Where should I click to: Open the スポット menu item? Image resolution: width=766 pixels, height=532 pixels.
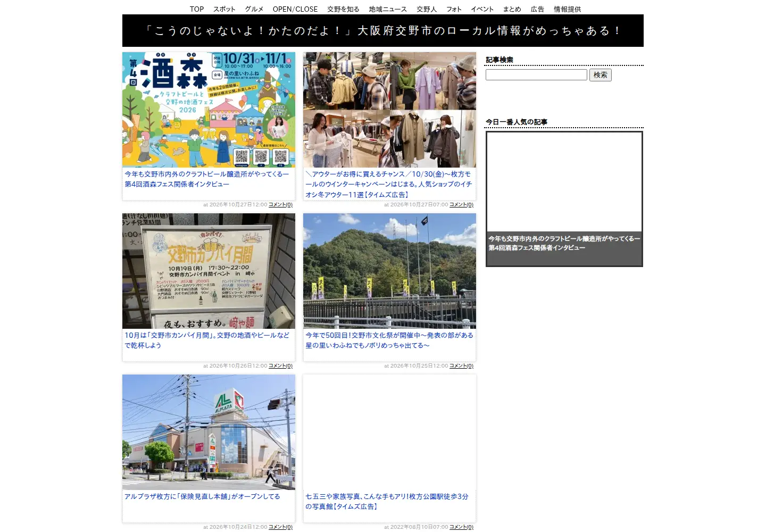[224, 9]
